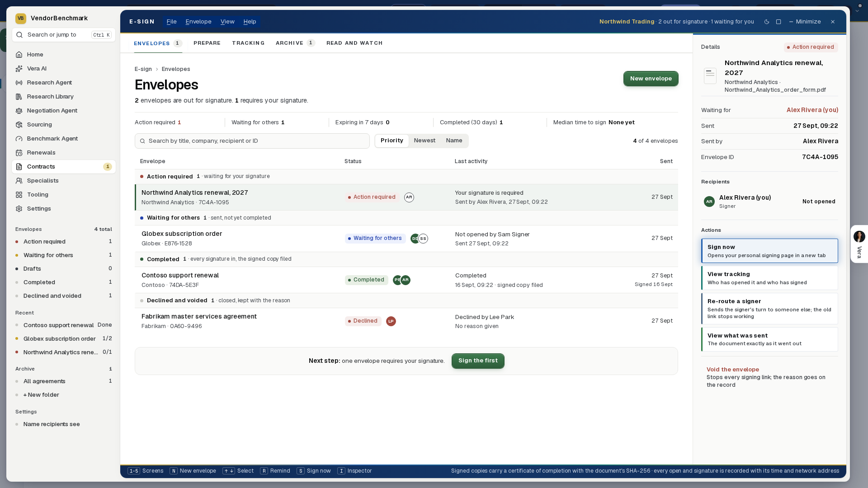Click Search or jump to box
The image size is (868, 488).
tap(64, 35)
